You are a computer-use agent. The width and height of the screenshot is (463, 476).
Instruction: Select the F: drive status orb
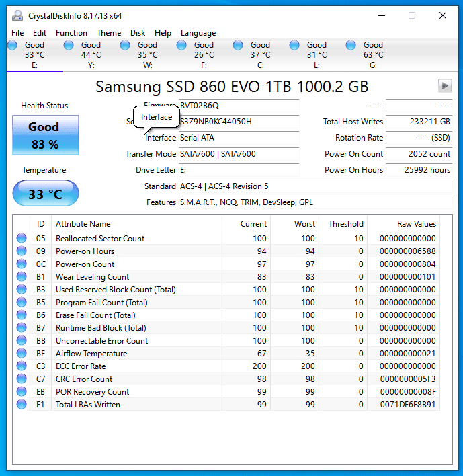tap(181, 45)
